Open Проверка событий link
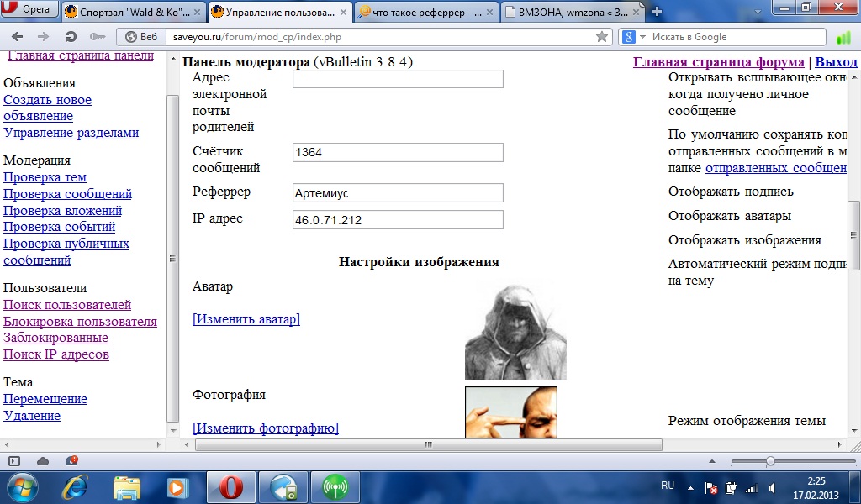The width and height of the screenshot is (861, 504). [60, 227]
